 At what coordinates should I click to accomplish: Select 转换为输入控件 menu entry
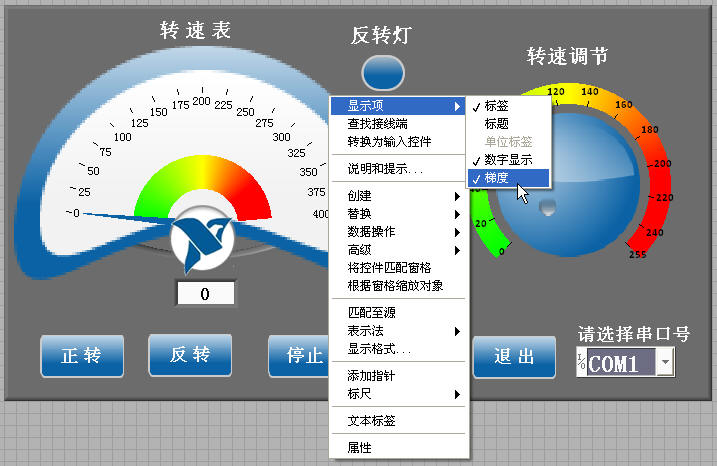[389, 142]
